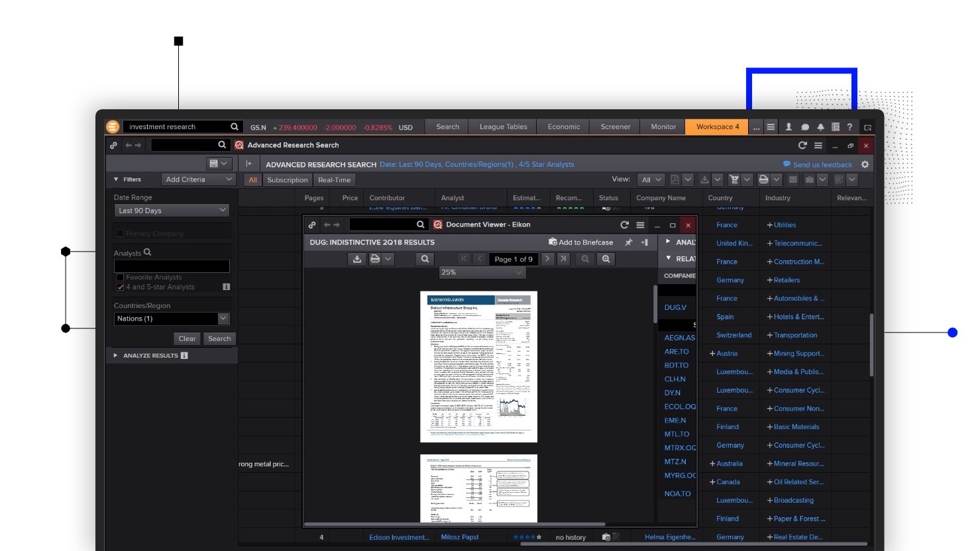
Task: Open the Last 90 Days date range dropdown
Action: point(172,211)
